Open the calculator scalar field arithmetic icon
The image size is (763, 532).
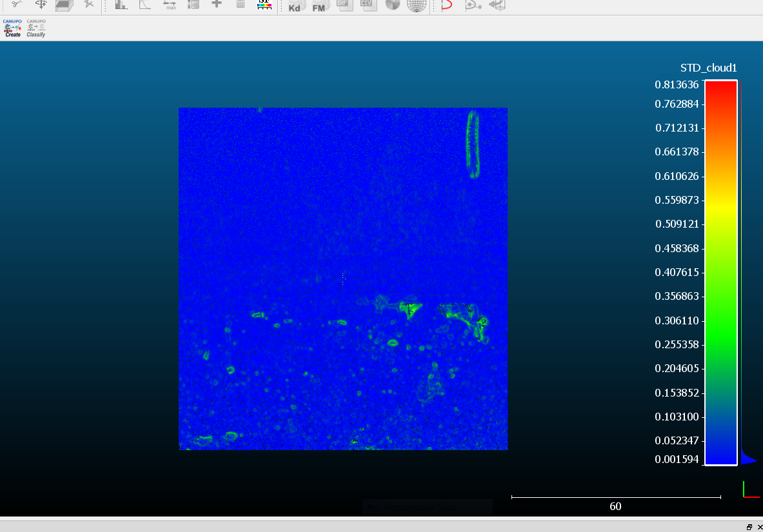tap(241, 5)
